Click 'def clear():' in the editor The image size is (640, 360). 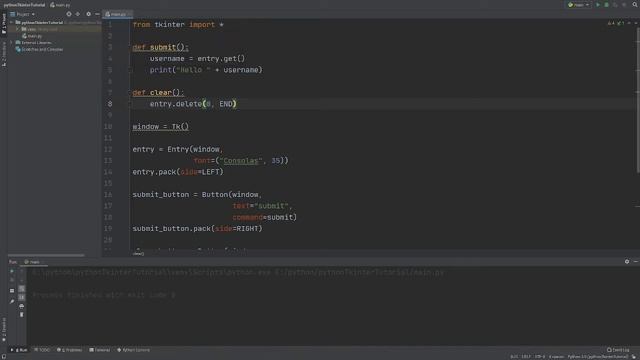click(x=158, y=93)
